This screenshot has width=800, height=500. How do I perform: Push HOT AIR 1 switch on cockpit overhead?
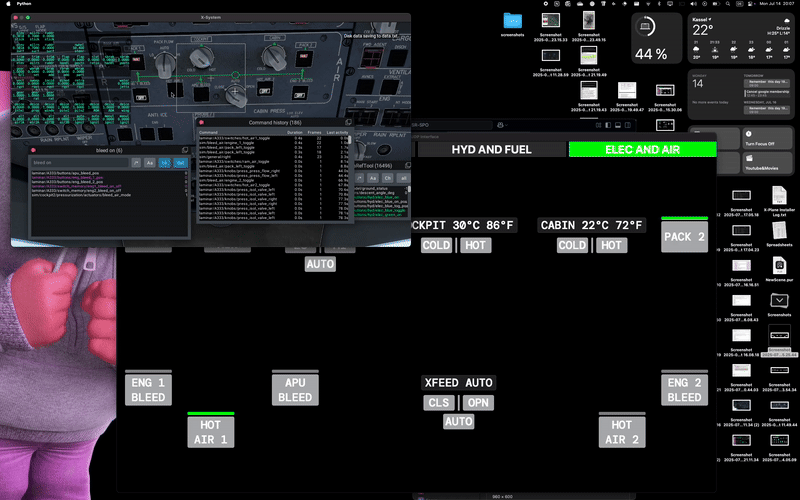175,90
